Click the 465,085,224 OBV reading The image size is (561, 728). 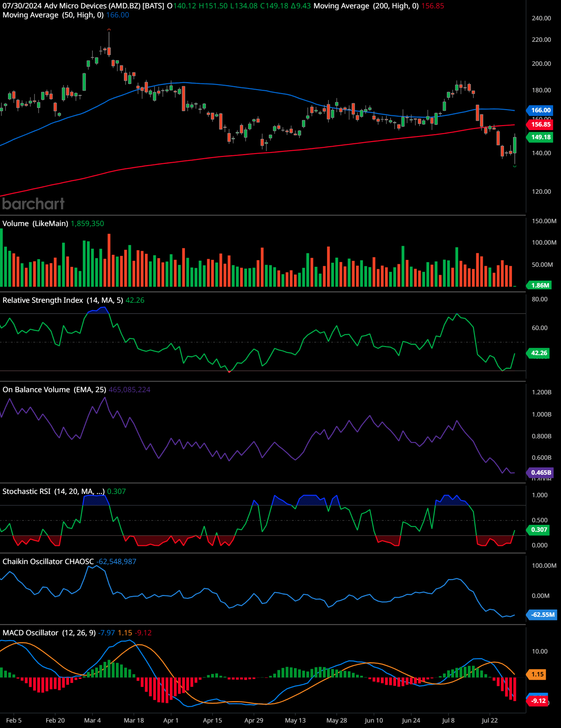click(129, 390)
